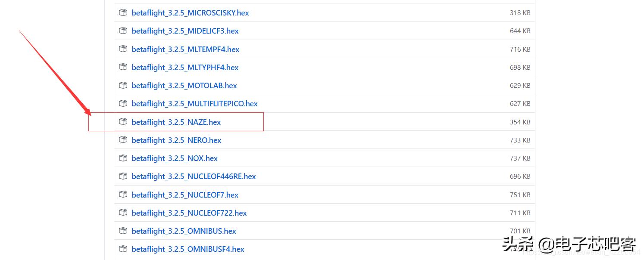Viewport: 644px width, 260px height.
Task: Click the 698 KB size value
Action: click(520, 68)
